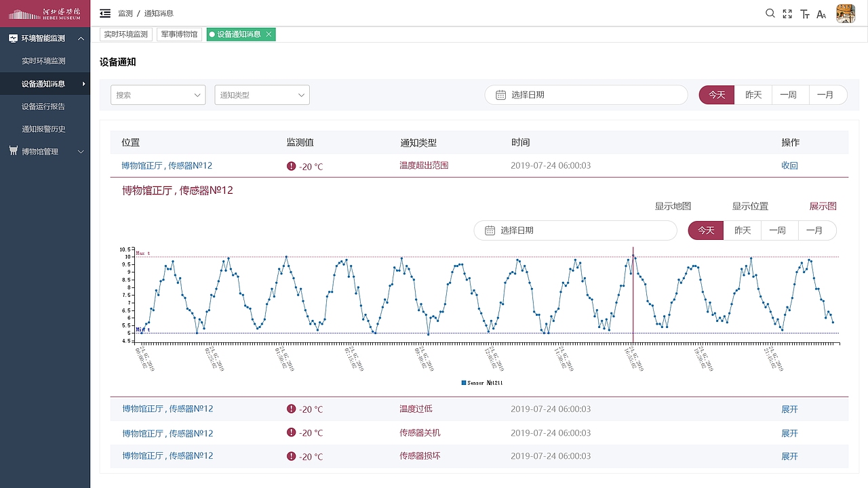Screen dimensions: 868x488
Task: Click the red alert icon beside 温度过低
Action: point(292,409)
